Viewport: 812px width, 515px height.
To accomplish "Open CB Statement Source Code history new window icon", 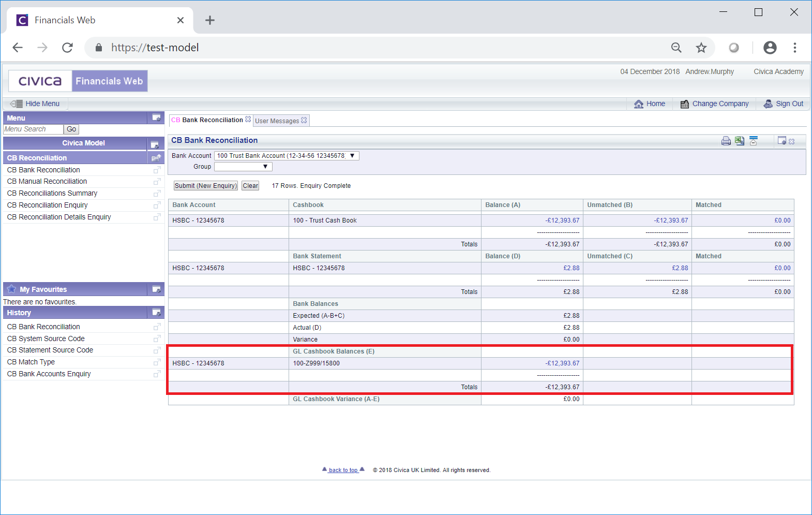I will coord(157,350).
